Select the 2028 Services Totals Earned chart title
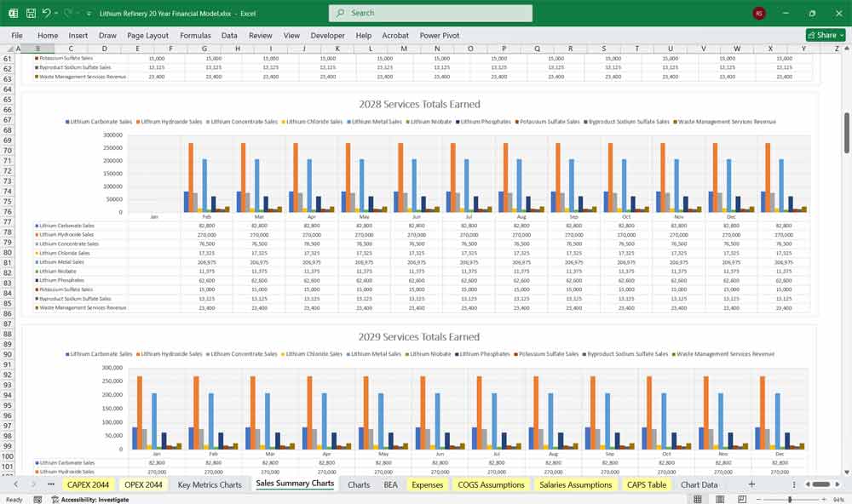 (x=419, y=105)
